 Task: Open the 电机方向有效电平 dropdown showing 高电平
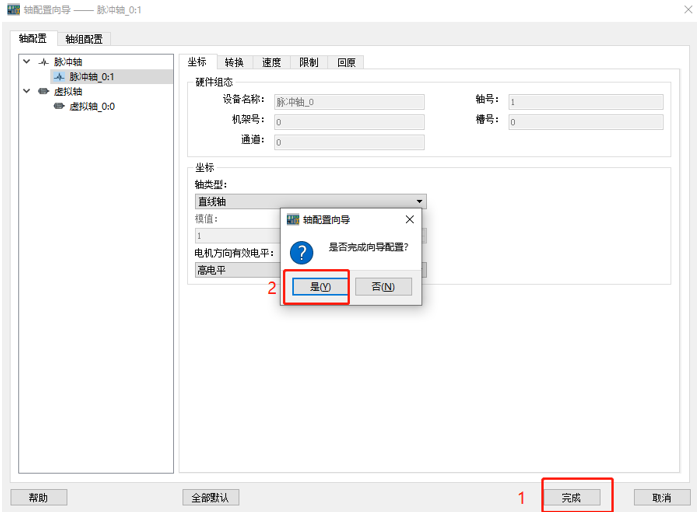point(311,270)
